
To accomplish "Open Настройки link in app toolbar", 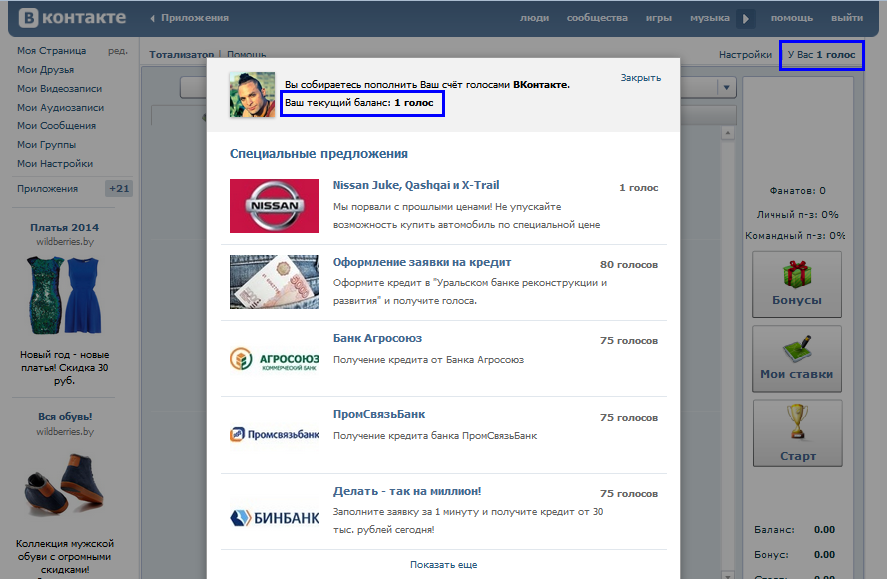I will [745, 55].
